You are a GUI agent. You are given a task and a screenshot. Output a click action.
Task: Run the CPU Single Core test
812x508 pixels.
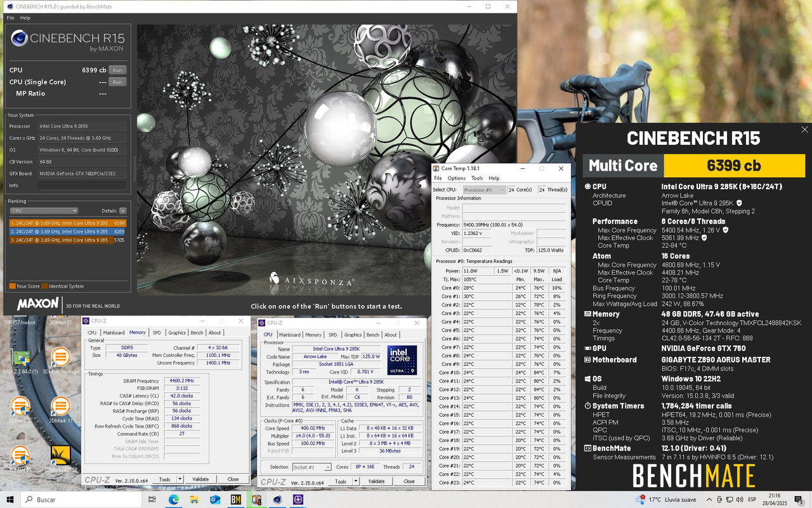117,82
